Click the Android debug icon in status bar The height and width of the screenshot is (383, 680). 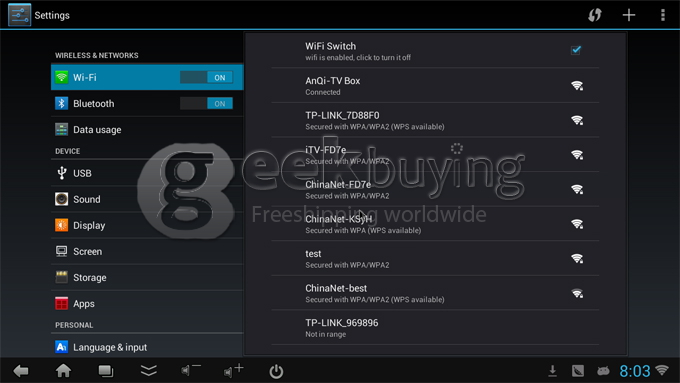point(603,371)
